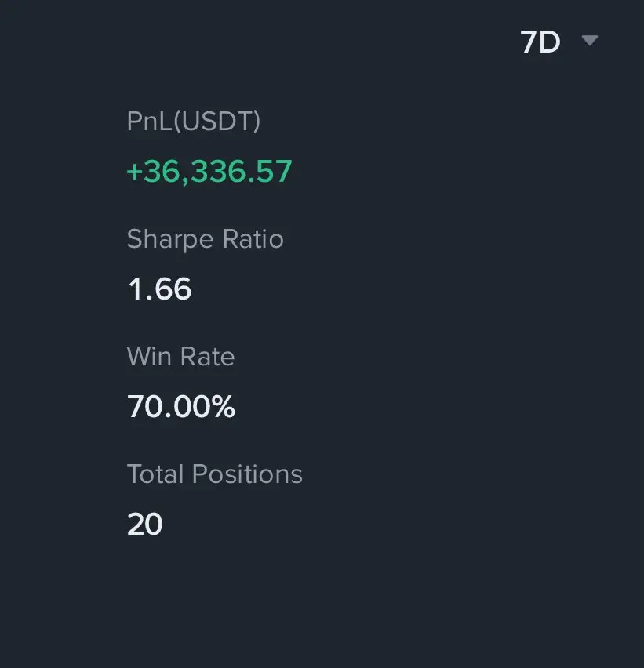Viewport: 644px width, 668px height.
Task: Click the green plus sign before 36,336.57
Action: tap(134, 172)
